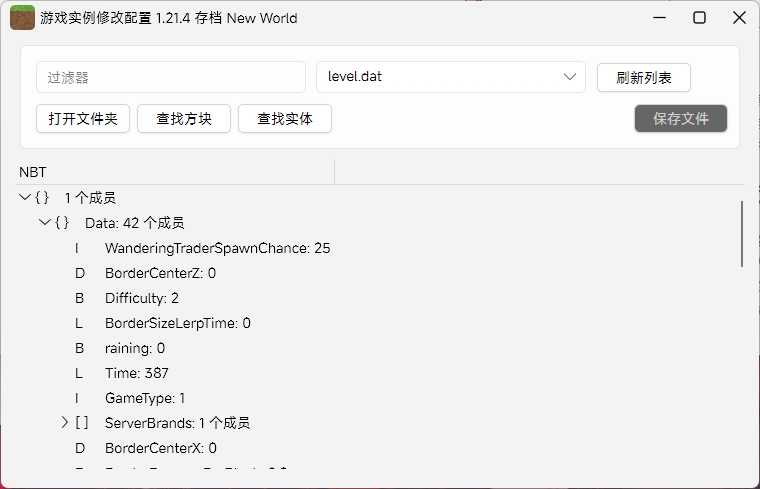Image resolution: width=760 pixels, height=489 pixels.
Task: Click the NBT column header
Action: pyautogui.click(x=175, y=172)
